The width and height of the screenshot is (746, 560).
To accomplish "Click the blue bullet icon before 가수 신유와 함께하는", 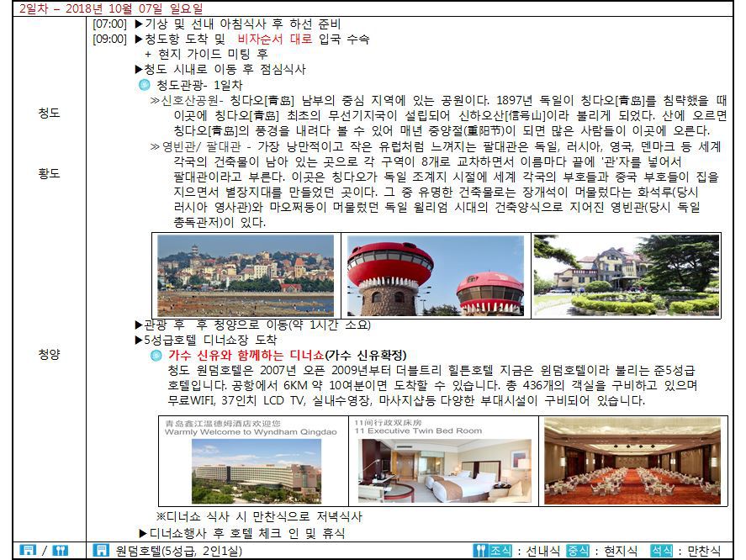I will [156, 355].
